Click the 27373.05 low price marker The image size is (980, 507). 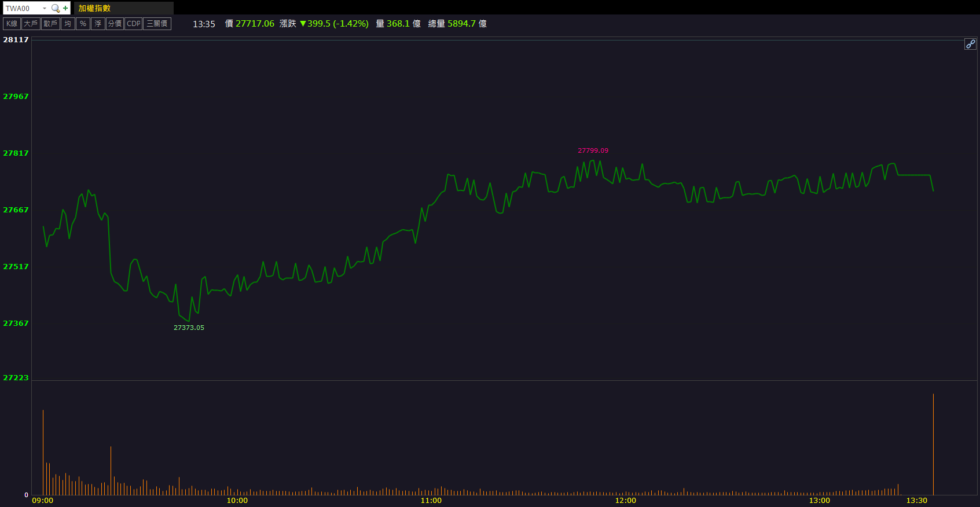pyautogui.click(x=189, y=328)
